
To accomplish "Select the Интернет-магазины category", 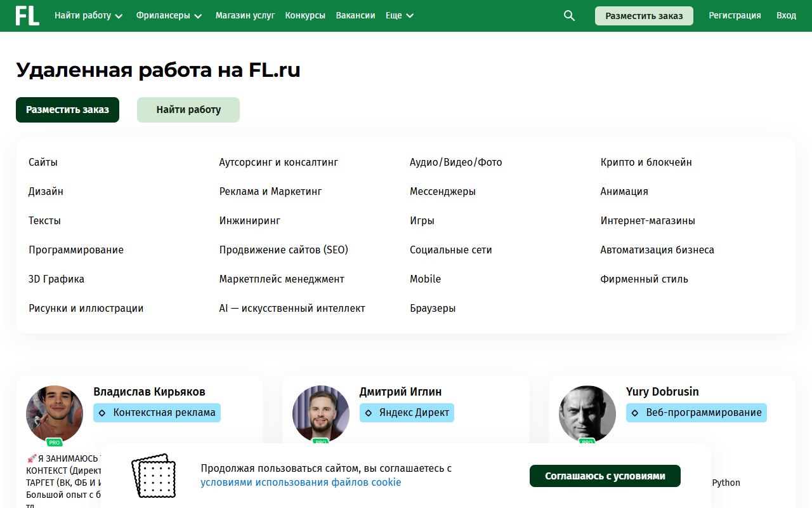I will click(x=648, y=221).
